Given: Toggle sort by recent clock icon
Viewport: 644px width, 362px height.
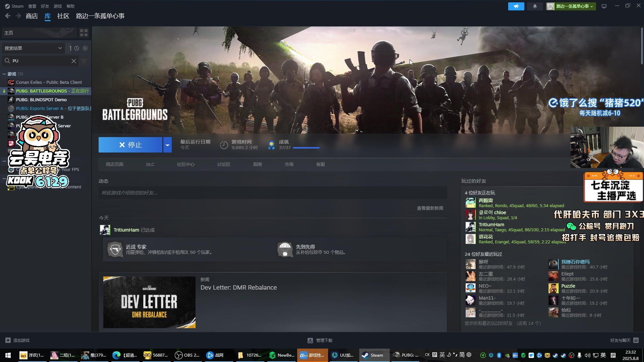Looking at the screenshot, I should coord(76,48).
